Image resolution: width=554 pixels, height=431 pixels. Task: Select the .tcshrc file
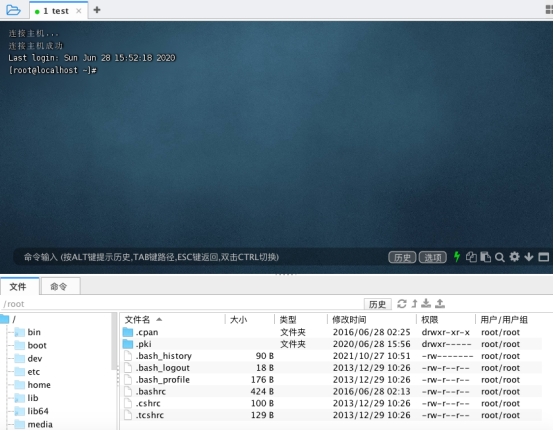coord(331,415)
